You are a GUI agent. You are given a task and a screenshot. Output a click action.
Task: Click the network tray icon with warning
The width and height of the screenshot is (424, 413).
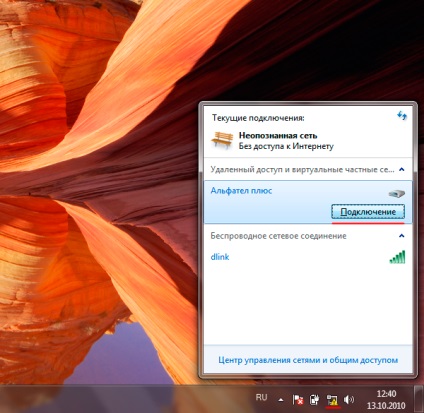coord(332,400)
